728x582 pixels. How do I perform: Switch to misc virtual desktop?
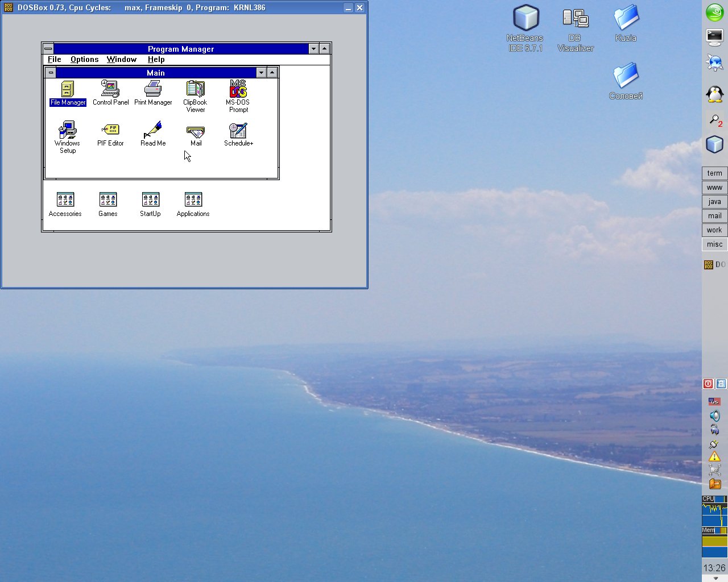[x=715, y=244]
